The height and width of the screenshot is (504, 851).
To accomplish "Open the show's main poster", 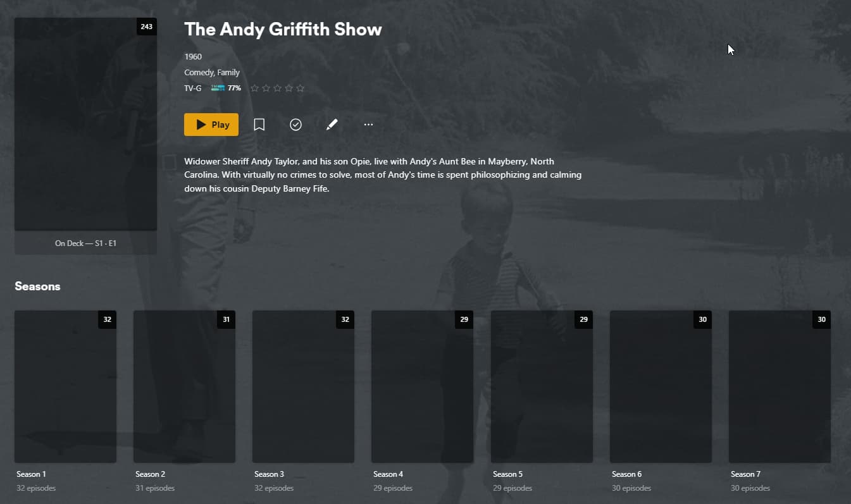I will pos(85,124).
